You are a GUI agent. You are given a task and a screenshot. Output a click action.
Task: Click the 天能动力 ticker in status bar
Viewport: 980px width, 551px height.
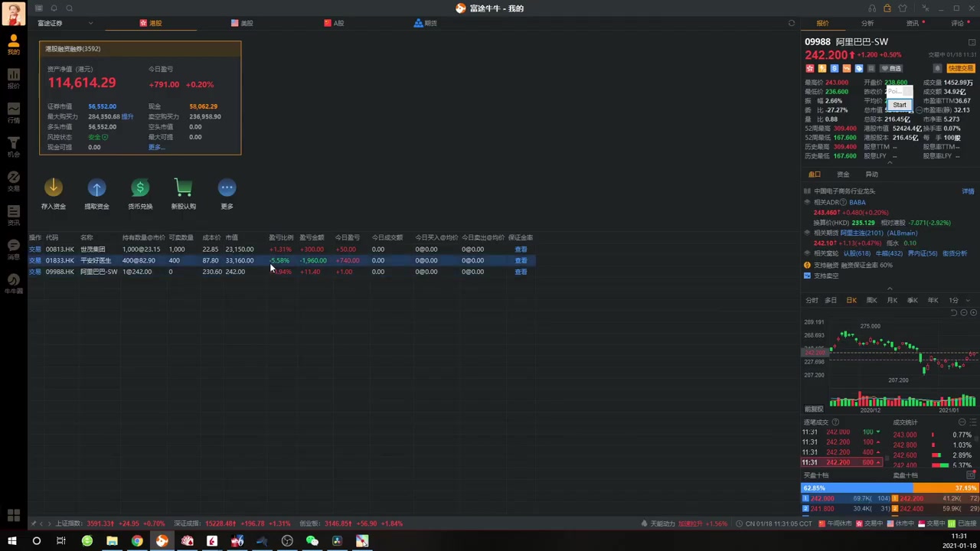coord(662,523)
